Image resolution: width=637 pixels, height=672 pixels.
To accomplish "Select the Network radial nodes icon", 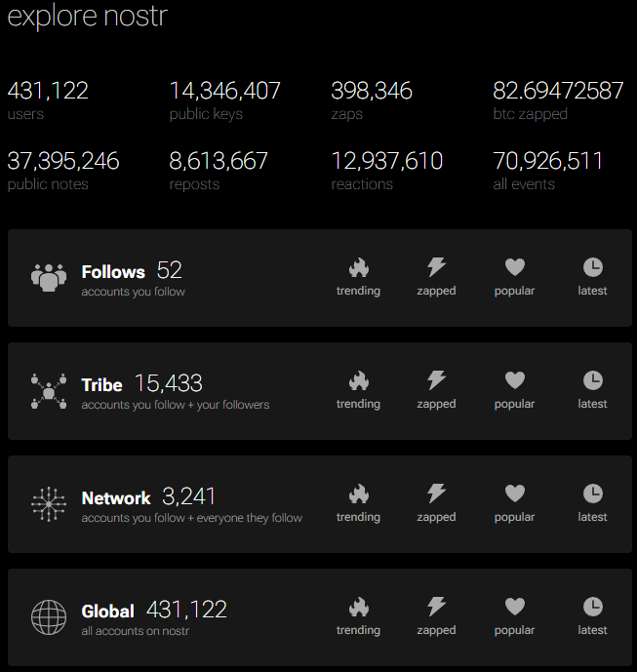I will (x=48, y=503).
